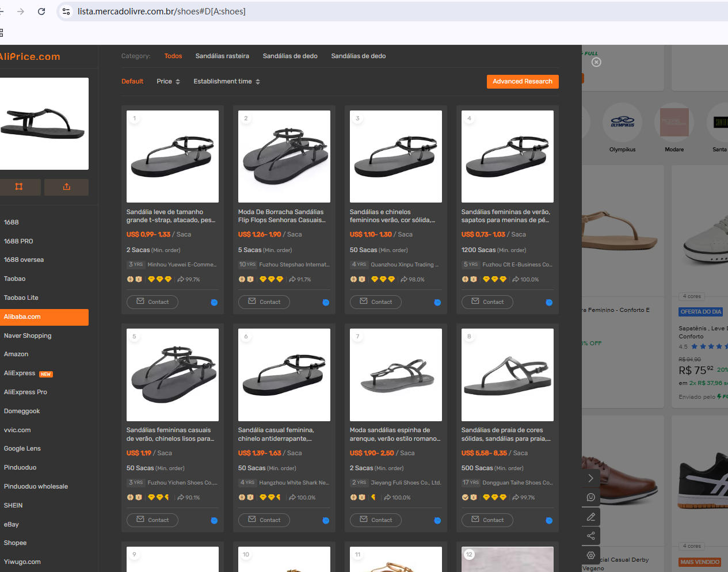Contact Fuzhou Stepshao International supplier

(x=264, y=302)
